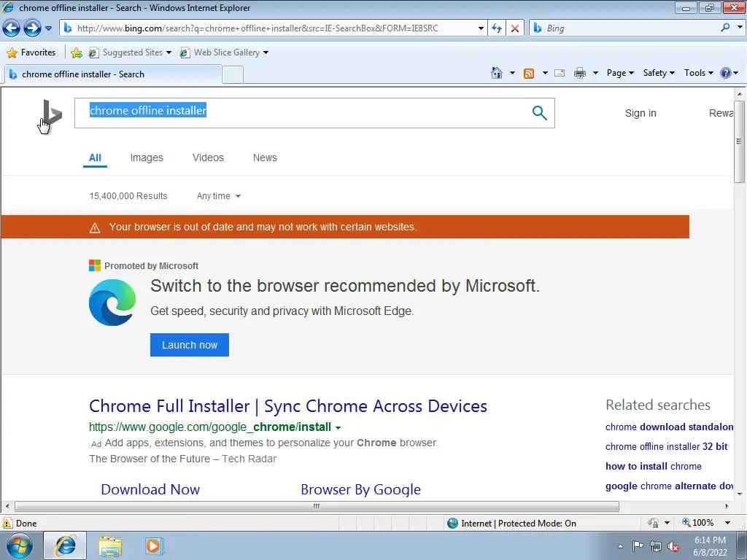The image size is (747, 560).
Task: Expand the Home button dropdown arrow
Action: coord(513,73)
